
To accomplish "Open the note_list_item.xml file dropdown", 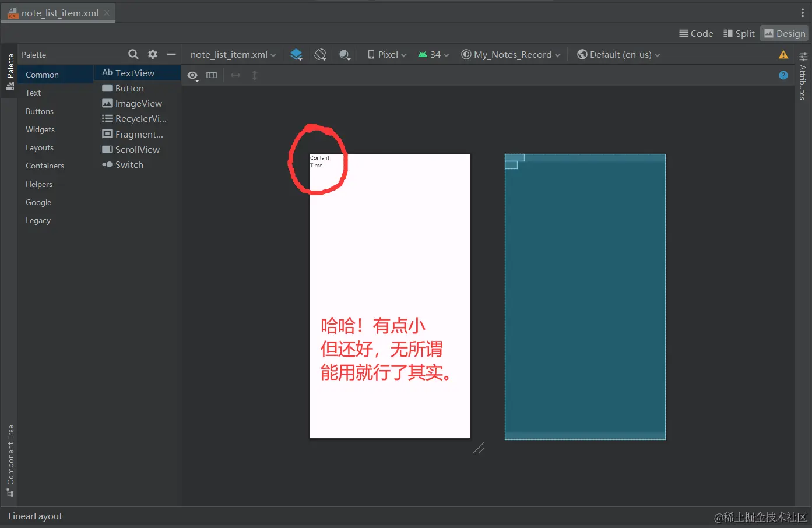I will tap(233, 54).
